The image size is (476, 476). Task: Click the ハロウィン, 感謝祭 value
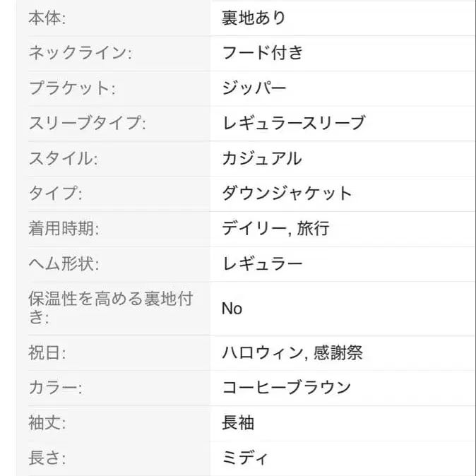pos(292,352)
